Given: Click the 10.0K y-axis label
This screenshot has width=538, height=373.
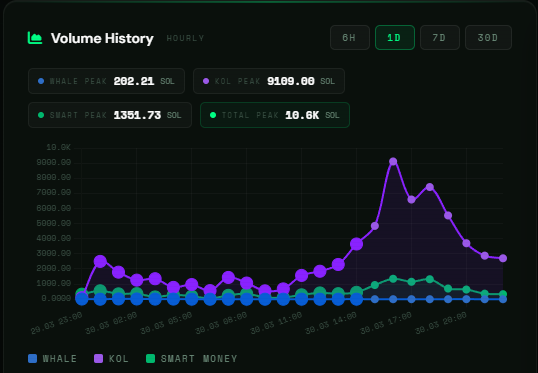Looking at the screenshot, I should tap(59, 148).
